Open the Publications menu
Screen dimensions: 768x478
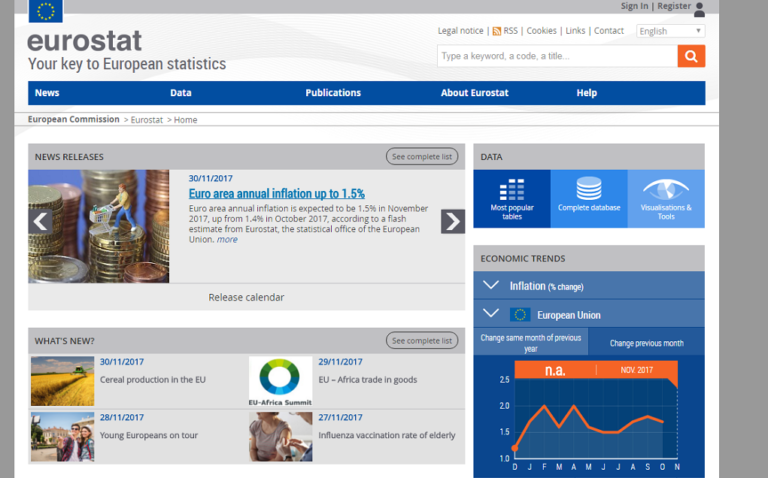[x=333, y=93]
